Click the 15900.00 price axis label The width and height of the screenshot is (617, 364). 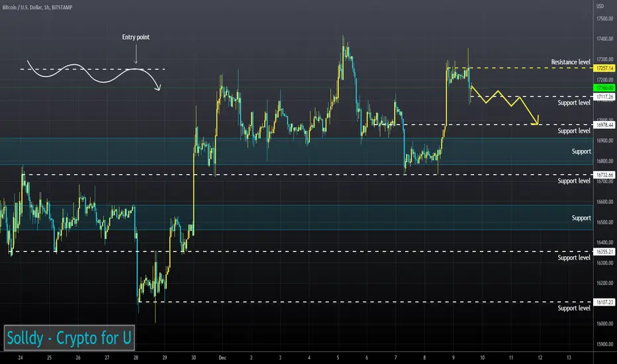click(605, 344)
